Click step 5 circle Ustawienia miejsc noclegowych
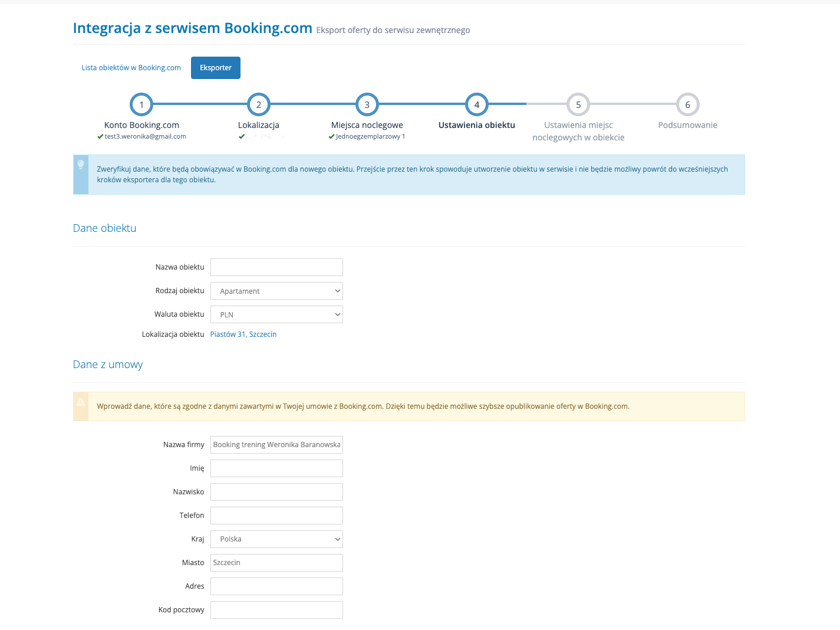 point(578,104)
